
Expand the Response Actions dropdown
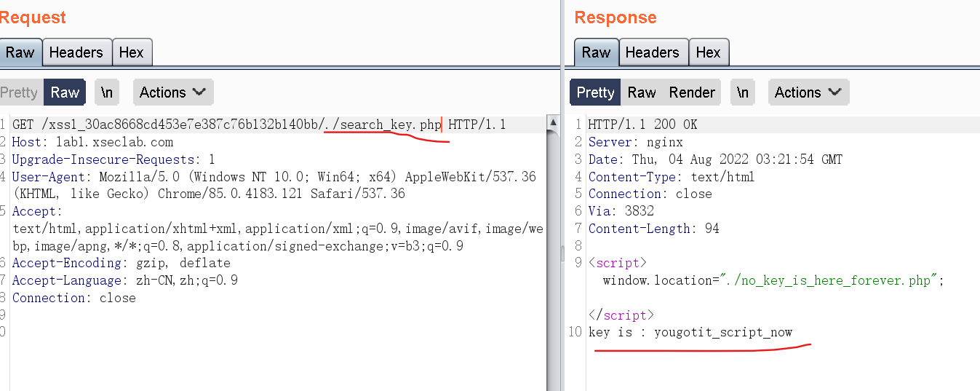(x=808, y=92)
